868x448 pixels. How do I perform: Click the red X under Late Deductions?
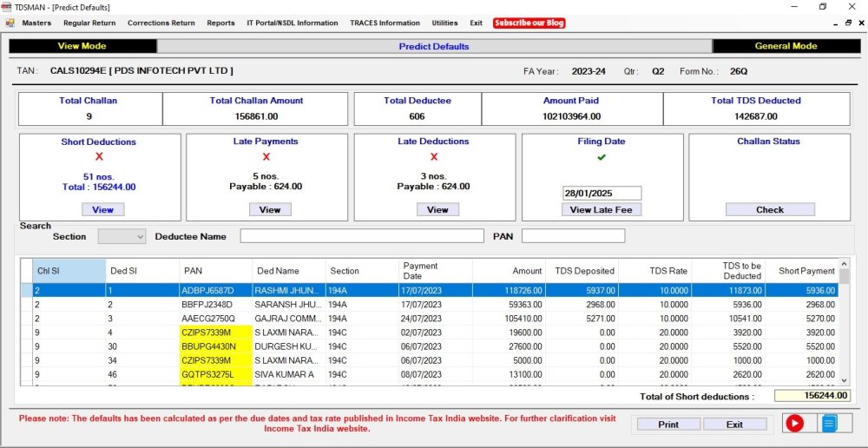pyautogui.click(x=434, y=157)
